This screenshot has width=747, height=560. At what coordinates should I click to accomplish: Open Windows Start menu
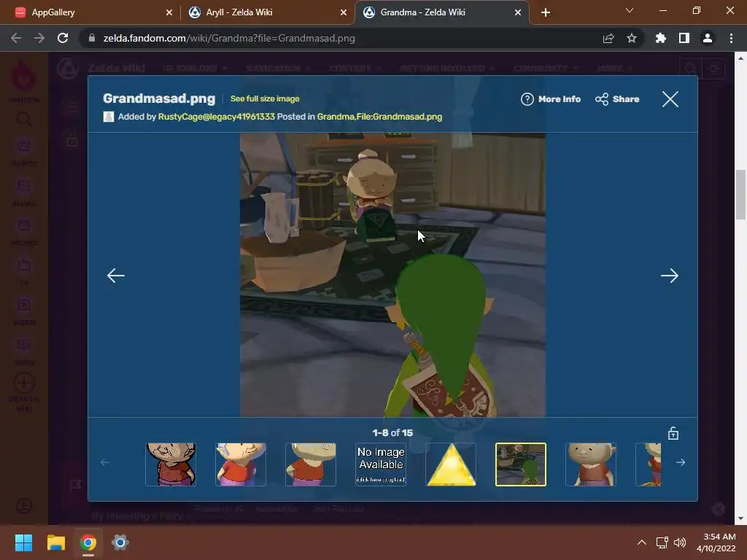pyautogui.click(x=23, y=542)
